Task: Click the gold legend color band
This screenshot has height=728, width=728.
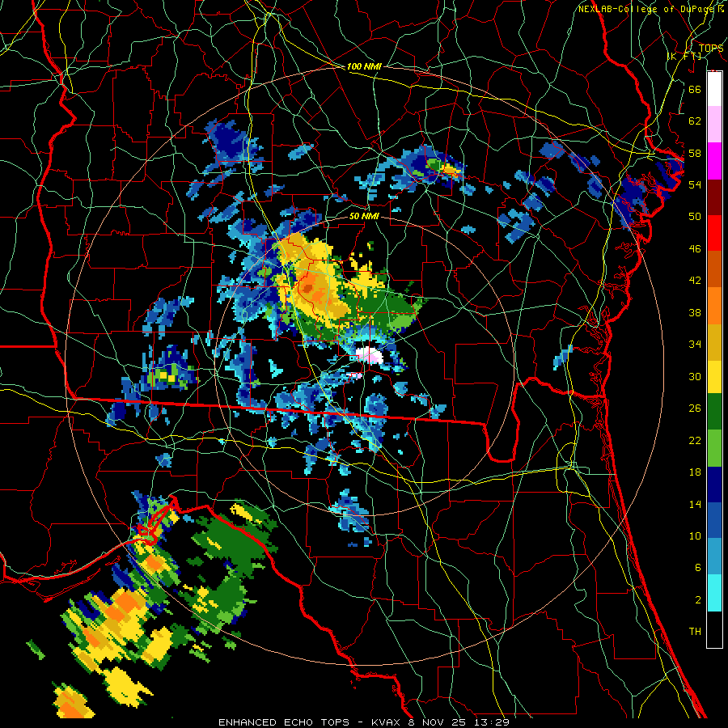Action: pos(714,341)
